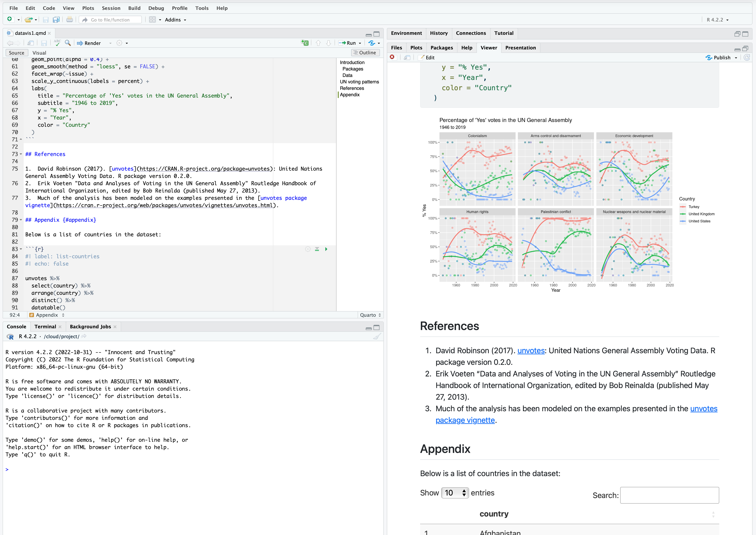Click the print document icon

pos(69,20)
